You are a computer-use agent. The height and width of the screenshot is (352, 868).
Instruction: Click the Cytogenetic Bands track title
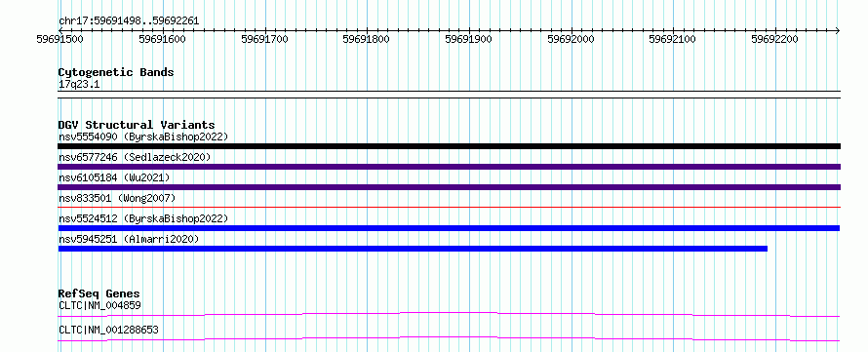[116, 72]
